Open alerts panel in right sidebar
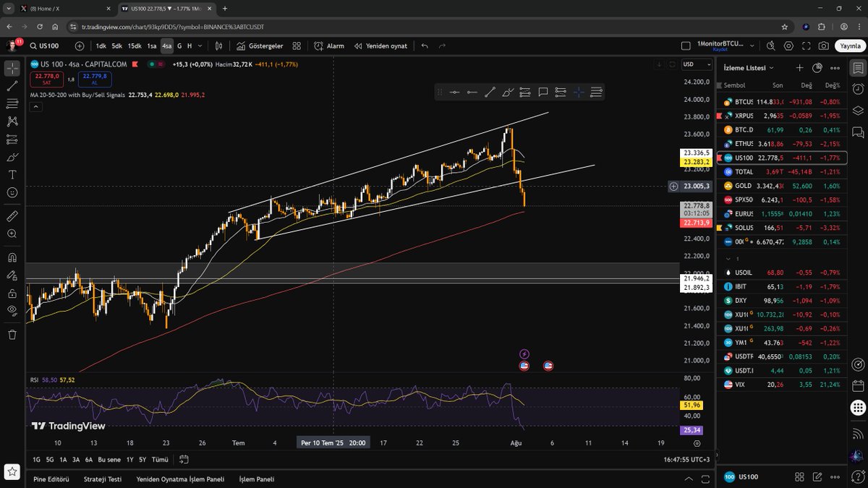 click(858, 90)
